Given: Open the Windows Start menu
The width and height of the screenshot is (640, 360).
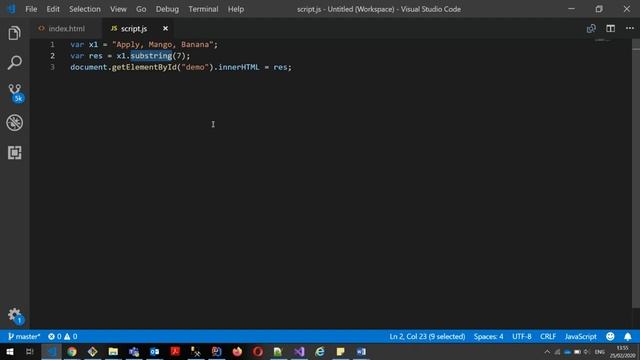Looking at the screenshot, I should [x=10, y=351].
